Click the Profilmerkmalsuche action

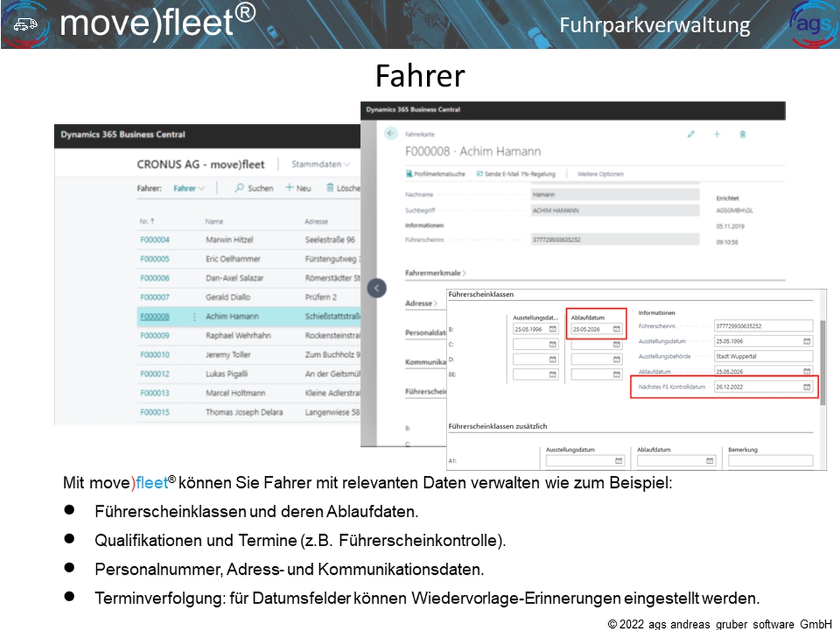tap(435, 174)
